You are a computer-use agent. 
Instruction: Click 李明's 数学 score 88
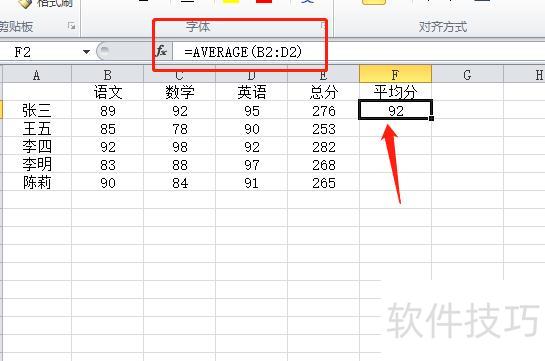click(179, 164)
